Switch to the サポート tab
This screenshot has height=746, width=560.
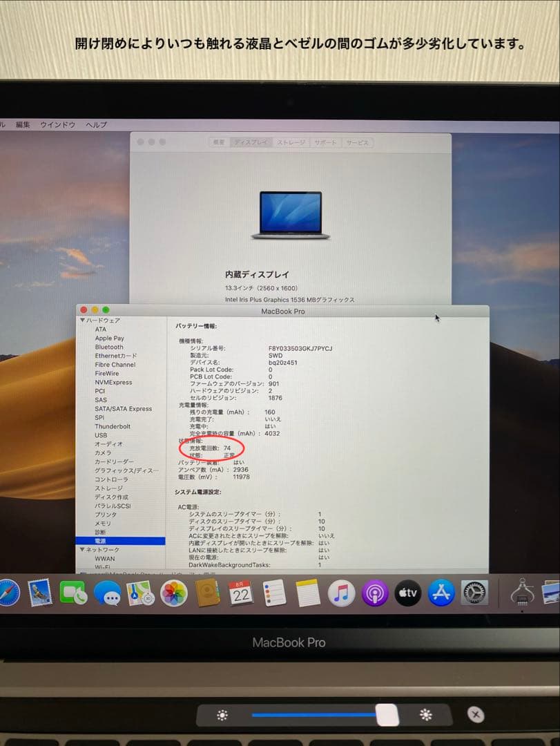click(x=322, y=141)
